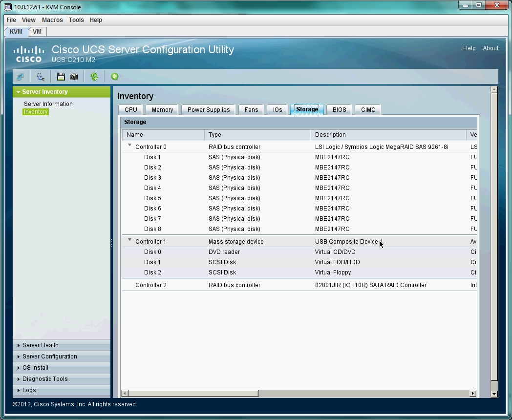
Task: Click the horizontal scrollbar thumb
Action: coord(193,394)
